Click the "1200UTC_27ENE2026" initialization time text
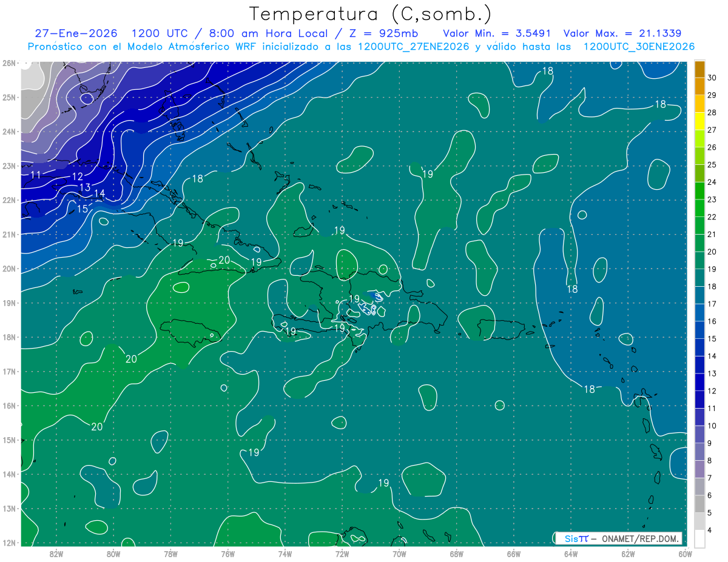Image resolution: width=728 pixels, height=562 pixels. point(413,47)
